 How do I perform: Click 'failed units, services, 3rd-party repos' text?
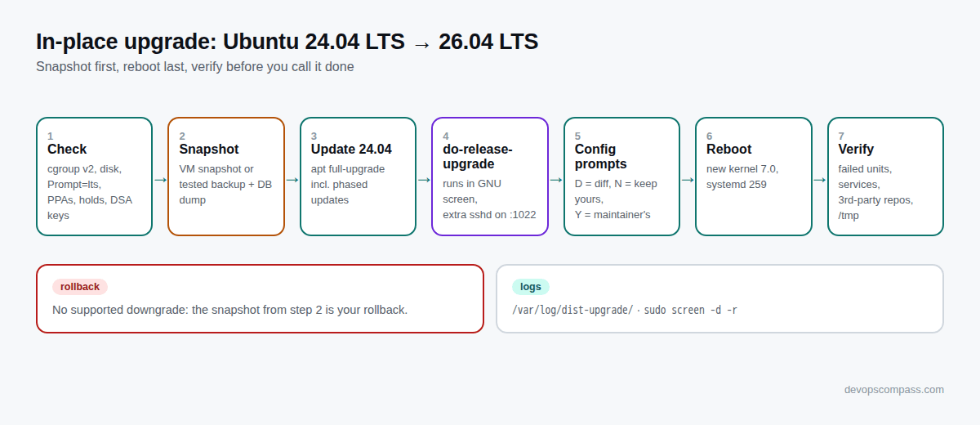[875, 192]
